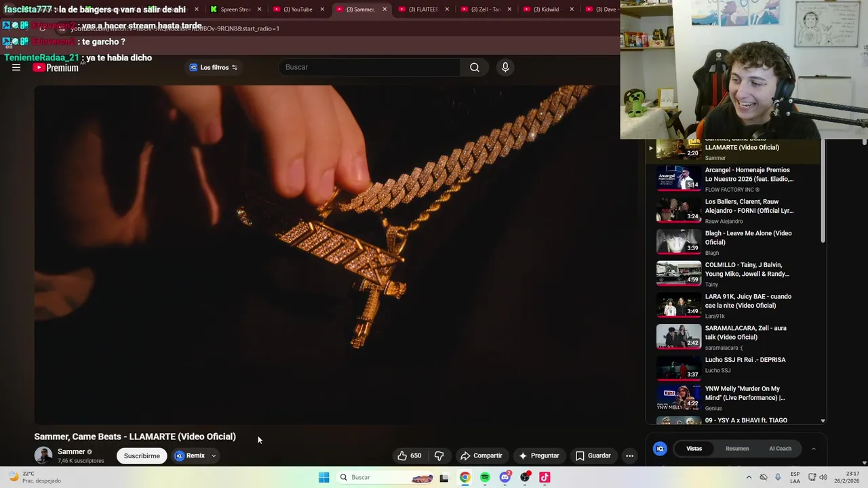
Task: Open Sammer channel avatar
Action: (43, 455)
